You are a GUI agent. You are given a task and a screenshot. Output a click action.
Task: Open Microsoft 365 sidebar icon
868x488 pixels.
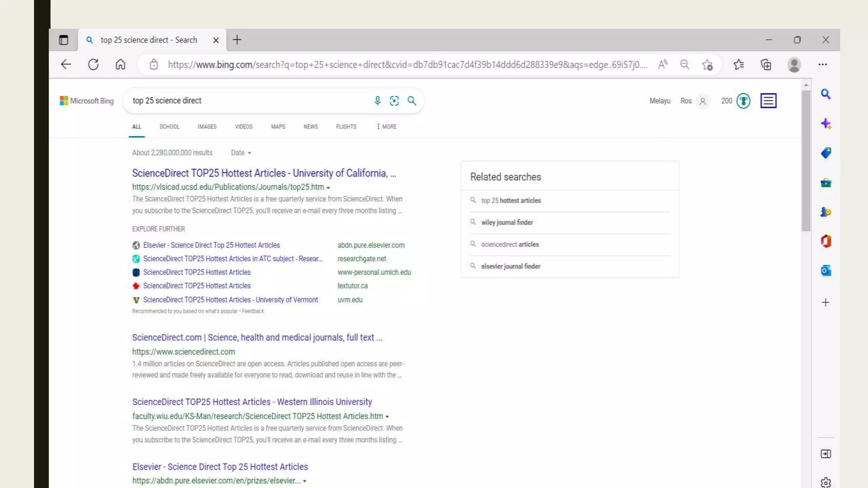click(826, 241)
